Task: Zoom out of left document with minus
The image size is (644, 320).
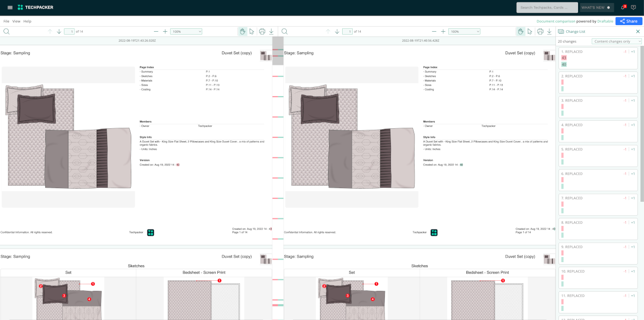Action: point(156,31)
